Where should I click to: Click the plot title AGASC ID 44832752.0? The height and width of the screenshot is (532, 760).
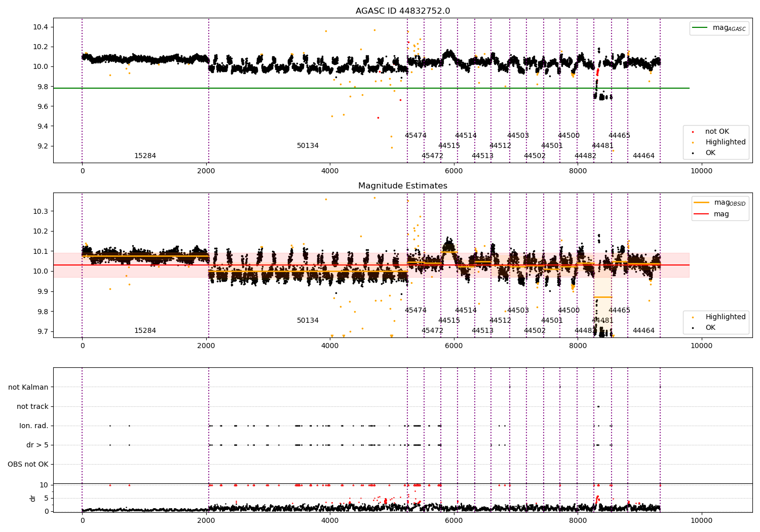coord(403,11)
